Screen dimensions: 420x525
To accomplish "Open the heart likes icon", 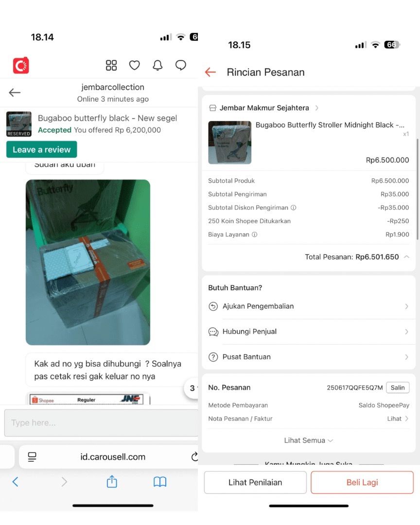I will (x=134, y=65).
